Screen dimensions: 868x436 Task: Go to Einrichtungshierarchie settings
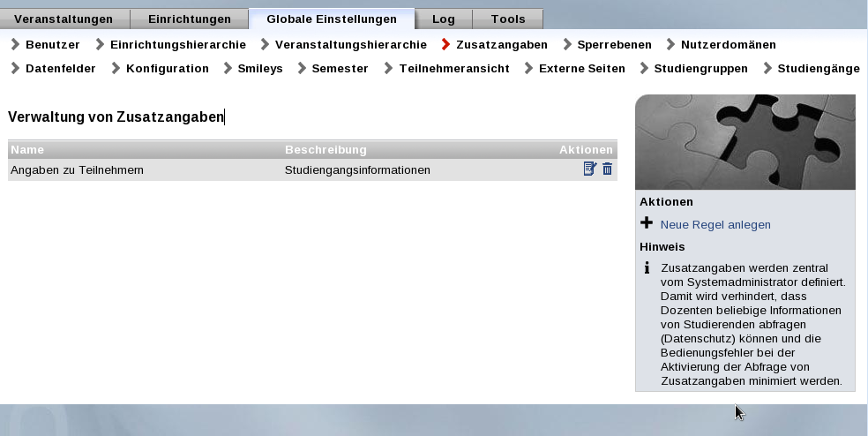click(x=177, y=44)
